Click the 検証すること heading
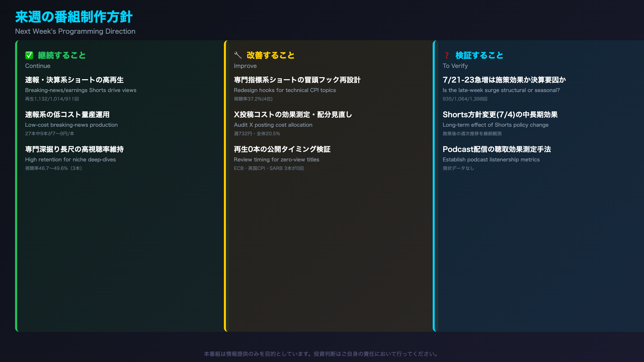Screen dimensions: 644x362 pyautogui.click(x=479, y=55)
